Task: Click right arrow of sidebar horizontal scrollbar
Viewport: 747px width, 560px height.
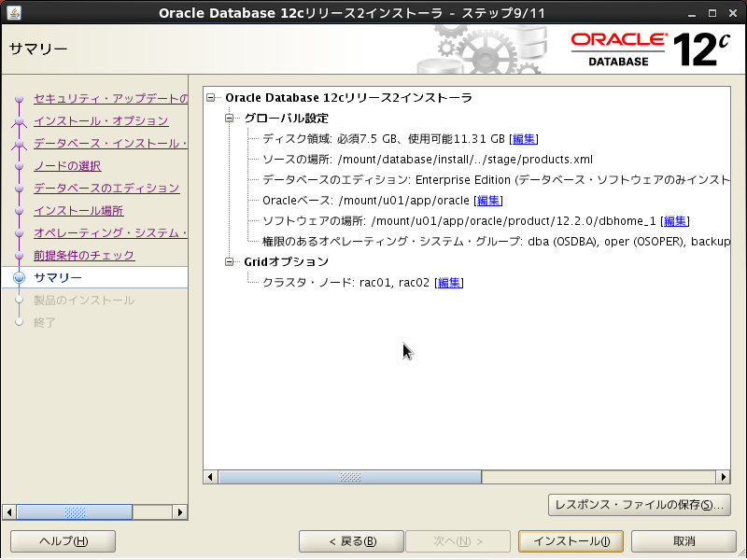Action: pos(181,512)
